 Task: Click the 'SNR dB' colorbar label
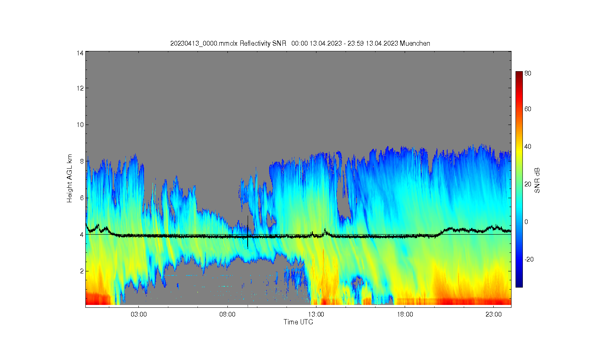click(x=537, y=180)
